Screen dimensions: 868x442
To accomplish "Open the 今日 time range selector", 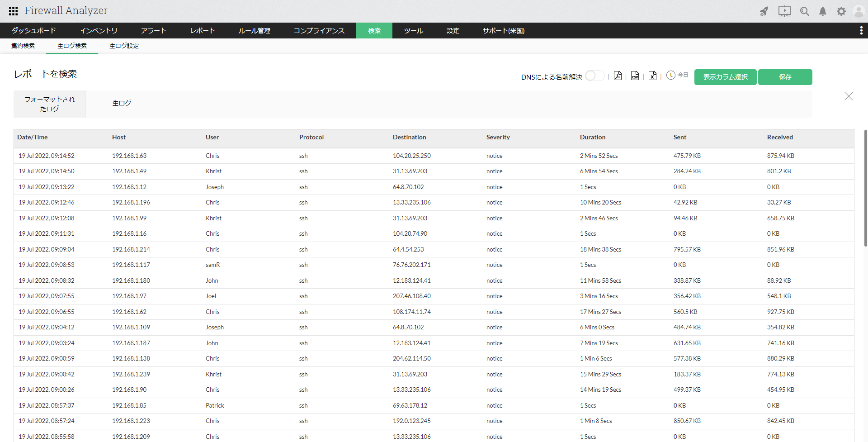I will point(677,75).
